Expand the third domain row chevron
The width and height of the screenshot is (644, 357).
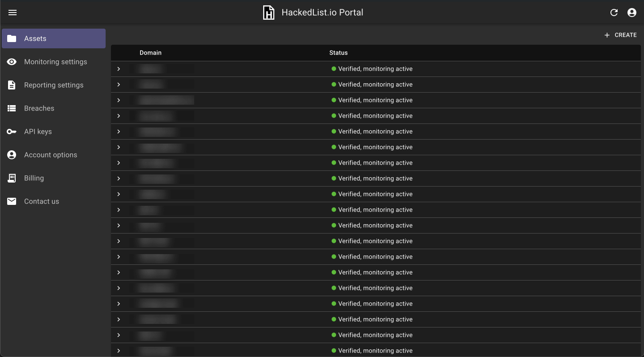tap(119, 100)
